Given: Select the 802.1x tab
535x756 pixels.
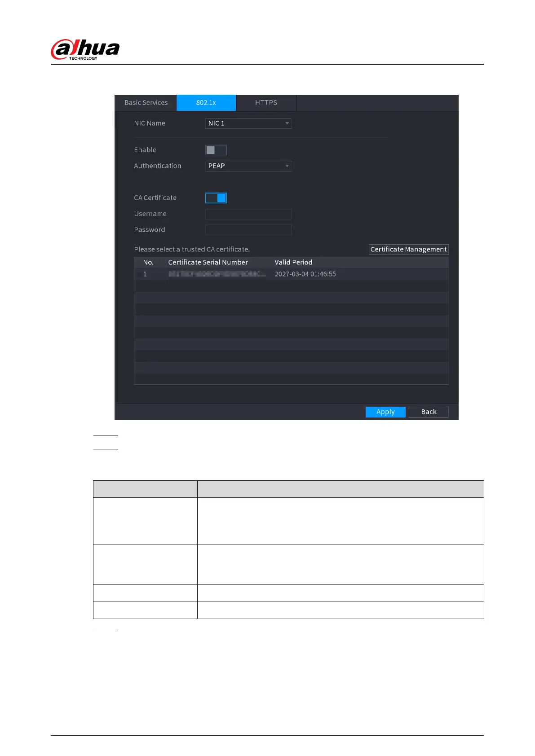Looking at the screenshot, I should (206, 103).
